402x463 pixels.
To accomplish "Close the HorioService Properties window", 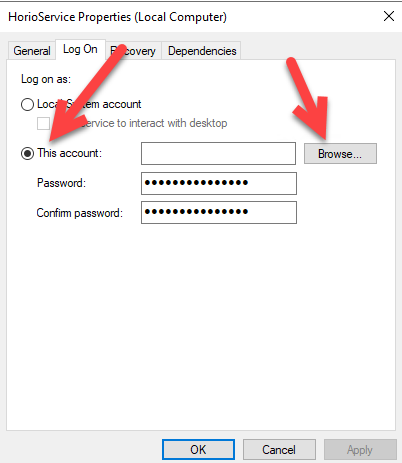I will 389,16.
